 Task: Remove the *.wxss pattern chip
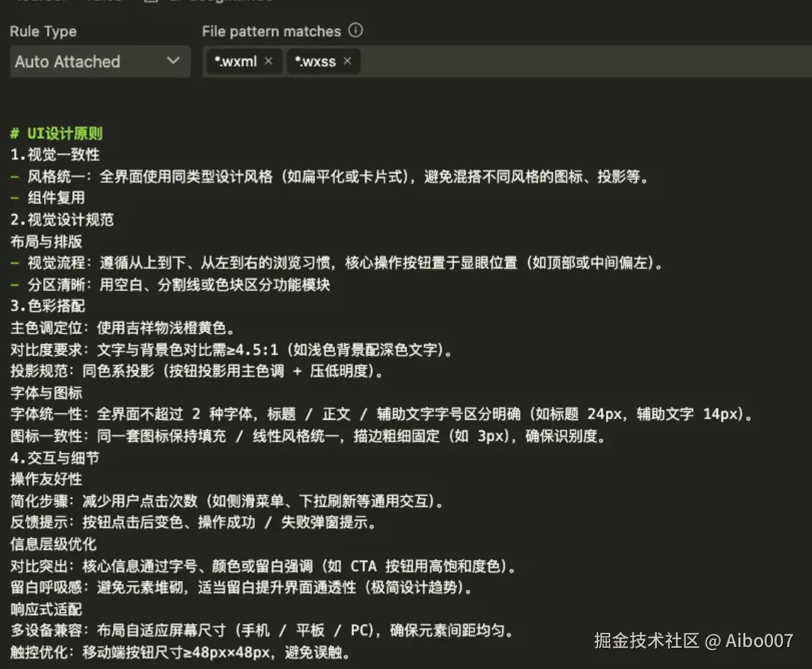[x=348, y=61]
